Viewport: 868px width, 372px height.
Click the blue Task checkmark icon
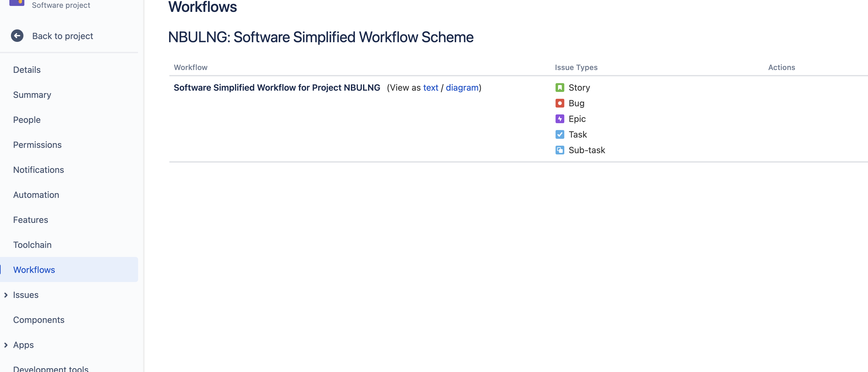click(559, 134)
